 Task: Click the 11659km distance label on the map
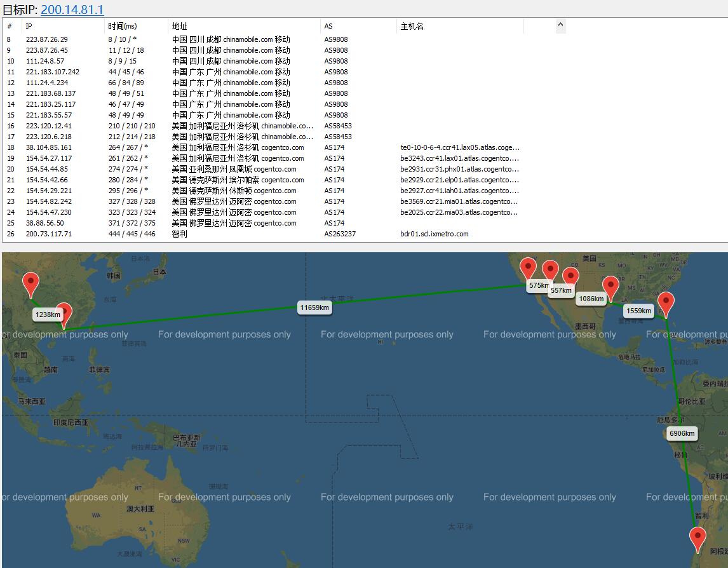(314, 308)
